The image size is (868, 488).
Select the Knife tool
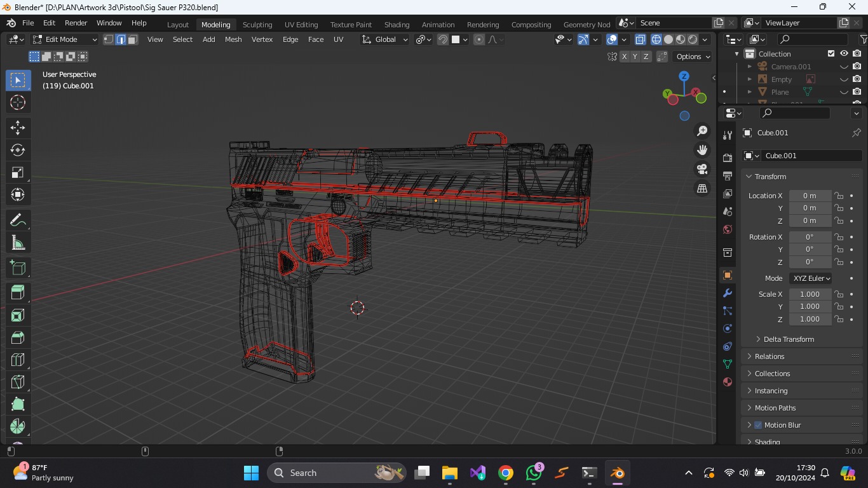coord(18,382)
